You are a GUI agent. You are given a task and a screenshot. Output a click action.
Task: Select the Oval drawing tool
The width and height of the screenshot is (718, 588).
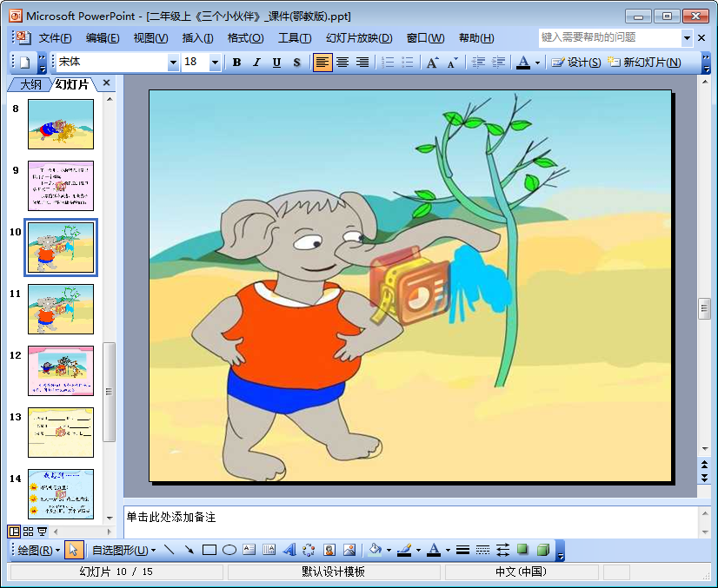point(229,550)
